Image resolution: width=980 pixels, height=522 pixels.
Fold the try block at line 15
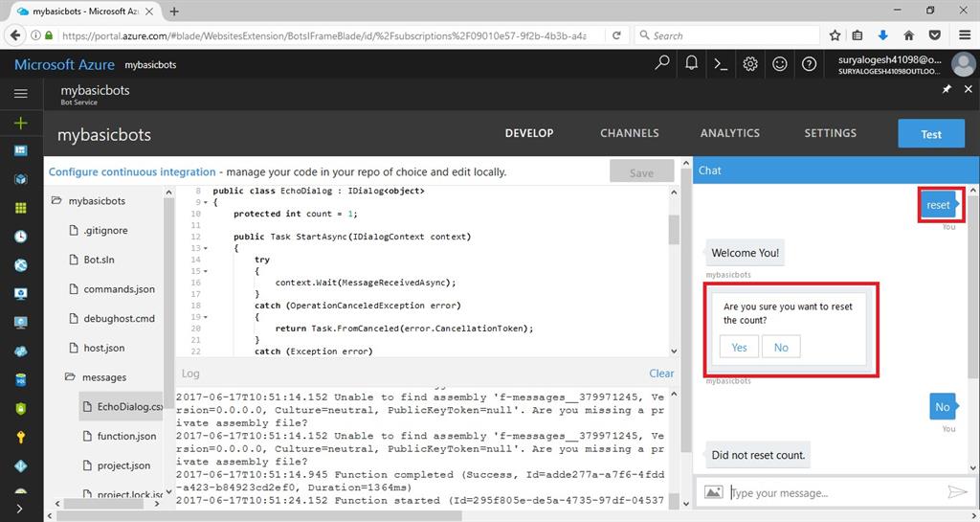pyautogui.click(x=206, y=271)
